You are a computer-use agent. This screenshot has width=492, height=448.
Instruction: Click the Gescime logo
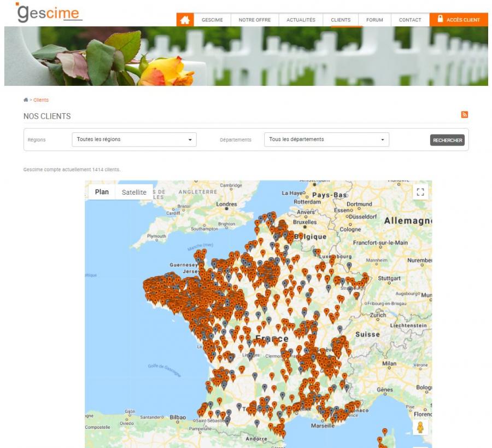click(x=49, y=13)
